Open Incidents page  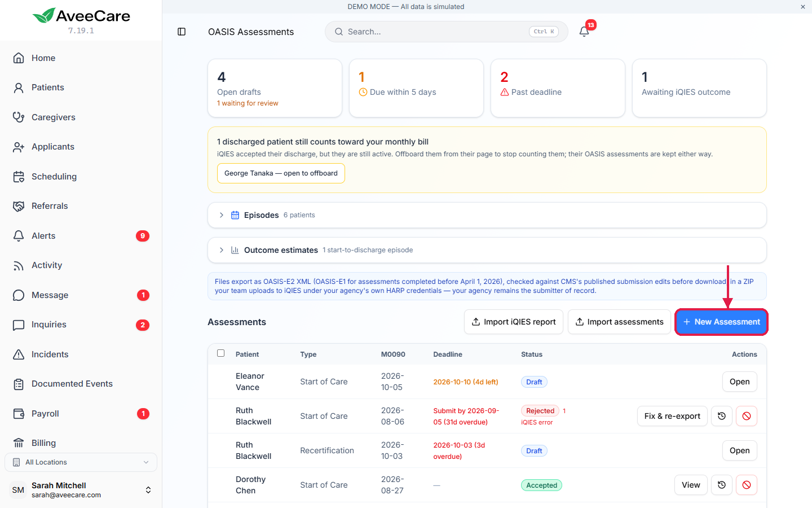[x=81, y=354]
